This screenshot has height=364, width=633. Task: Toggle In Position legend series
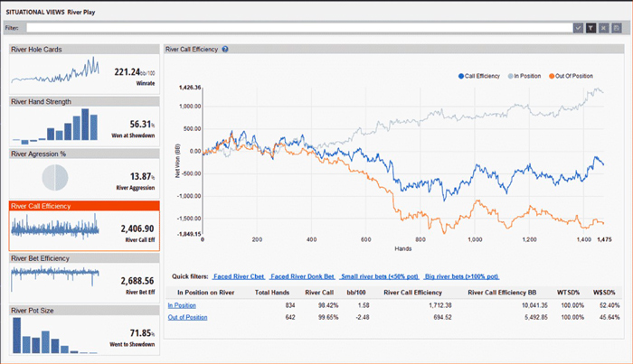tap(524, 76)
